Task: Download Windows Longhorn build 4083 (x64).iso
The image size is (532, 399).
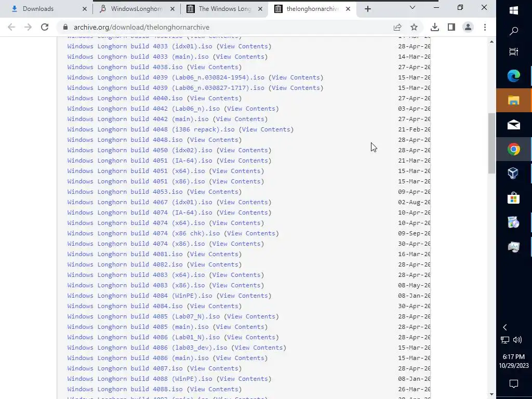Action: [x=136, y=275]
